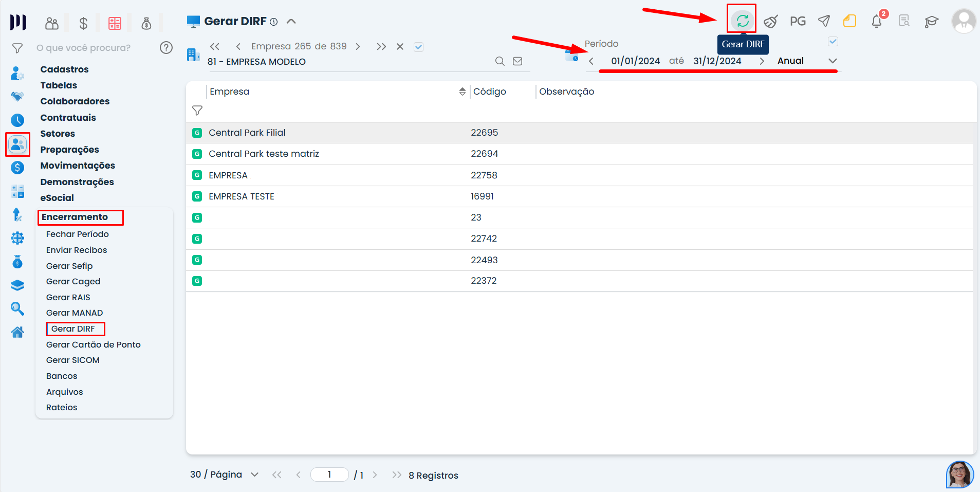Click the application logo at top left

(18, 22)
